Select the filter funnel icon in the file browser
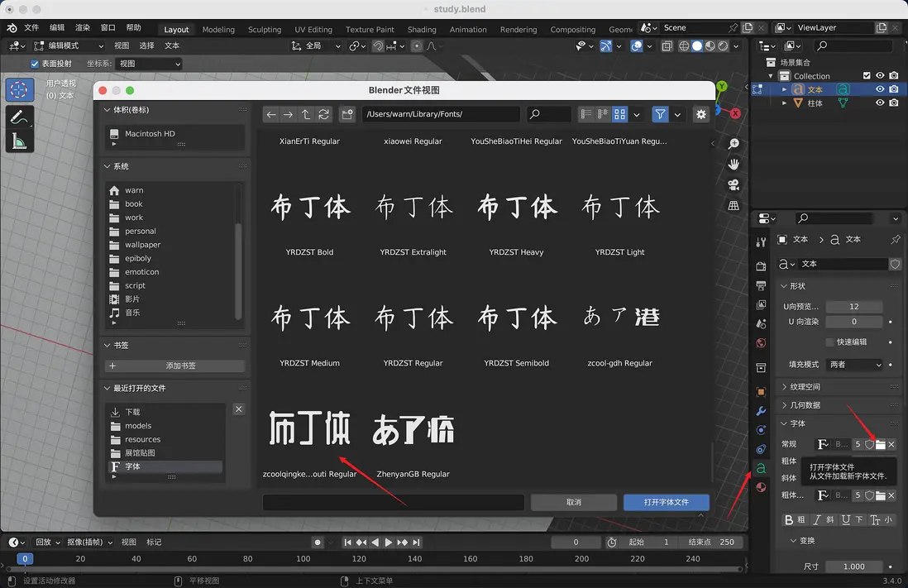 click(x=661, y=114)
